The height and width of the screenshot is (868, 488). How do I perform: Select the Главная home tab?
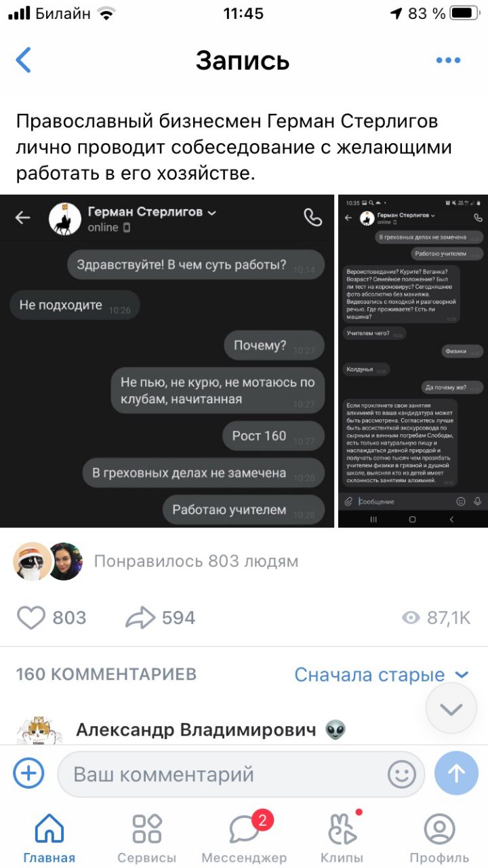(49, 837)
